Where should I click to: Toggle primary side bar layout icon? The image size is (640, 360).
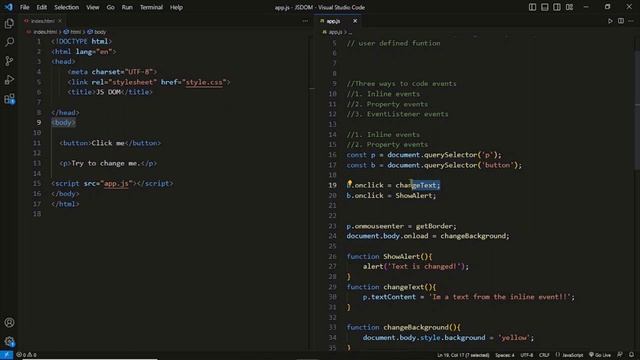(x=532, y=7)
